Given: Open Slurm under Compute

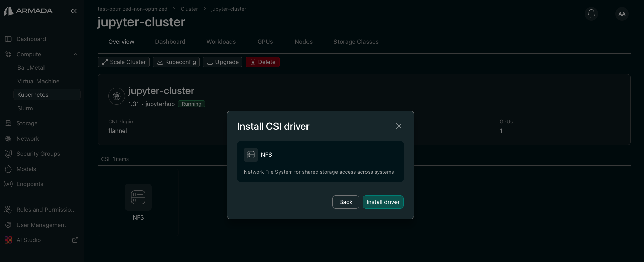Looking at the screenshot, I should pyautogui.click(x=25, y=108).
